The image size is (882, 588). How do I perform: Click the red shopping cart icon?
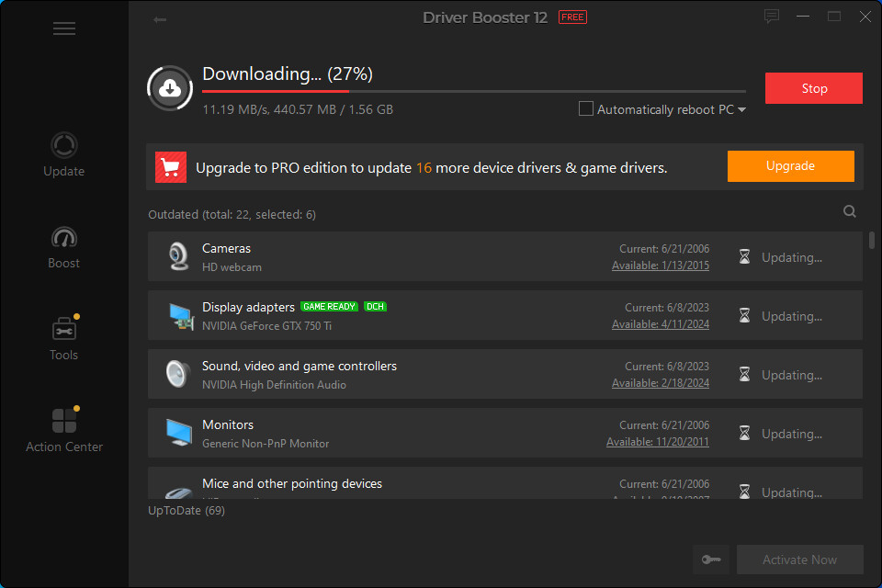coord(171,167)
